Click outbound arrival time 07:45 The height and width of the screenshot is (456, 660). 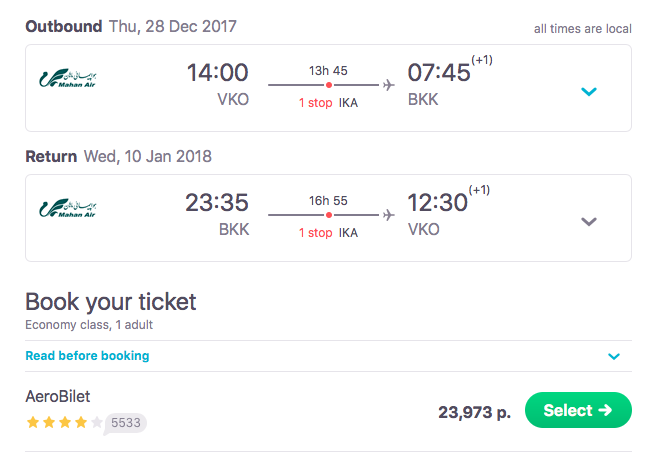tap(438, 73)
